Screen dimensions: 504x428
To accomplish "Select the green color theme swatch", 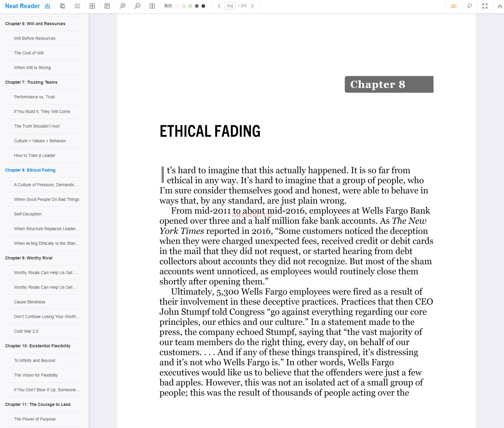I will point(190,6).
